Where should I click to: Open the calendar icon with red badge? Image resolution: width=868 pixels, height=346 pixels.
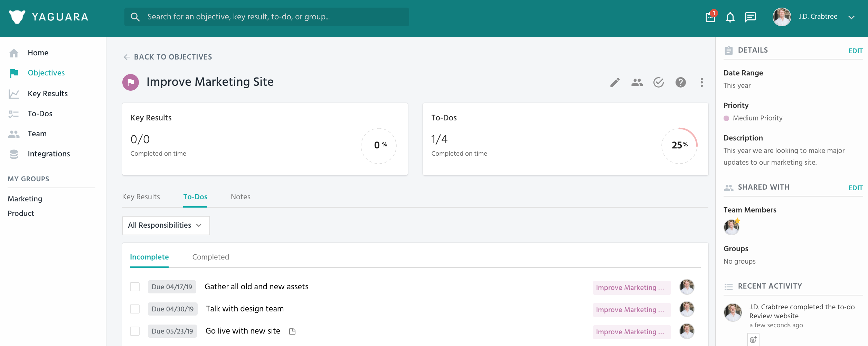pos(711,16)
